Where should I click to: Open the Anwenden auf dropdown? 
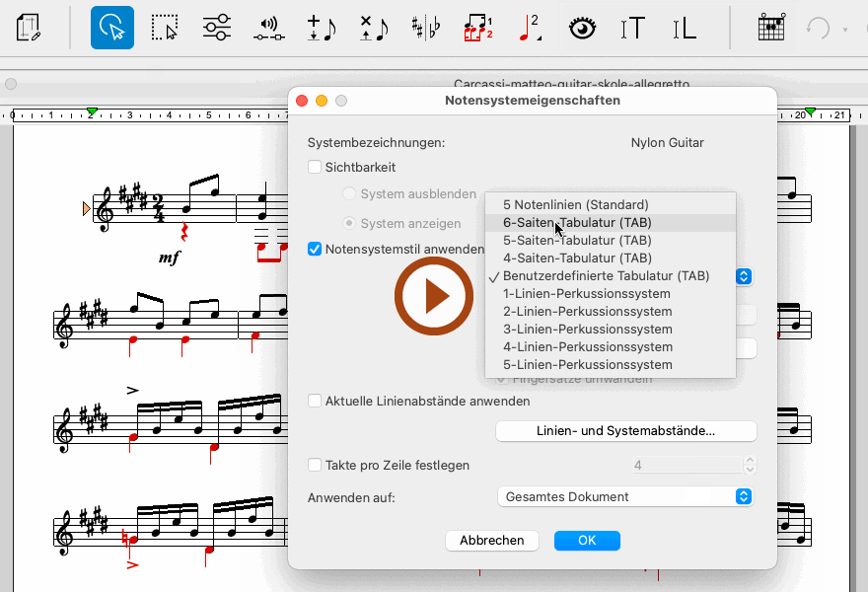(625, 497)
